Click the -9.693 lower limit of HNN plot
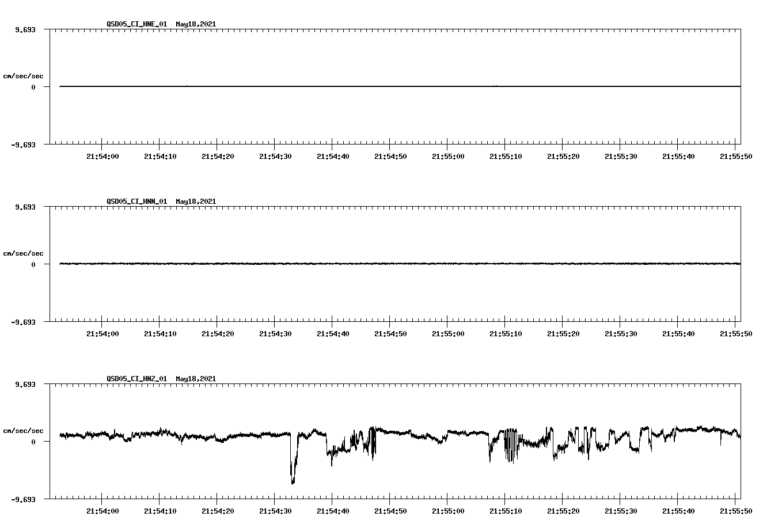 click(x=23, y=322)
